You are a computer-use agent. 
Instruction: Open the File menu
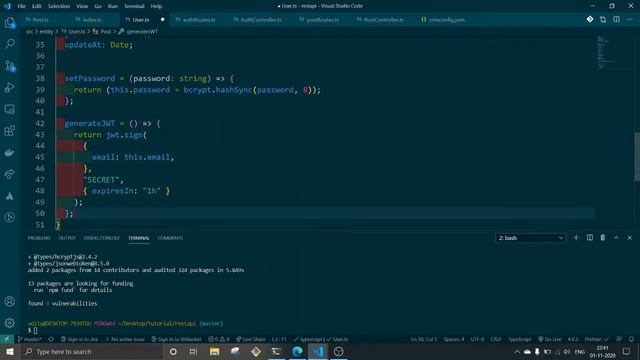tap(21, 6)
